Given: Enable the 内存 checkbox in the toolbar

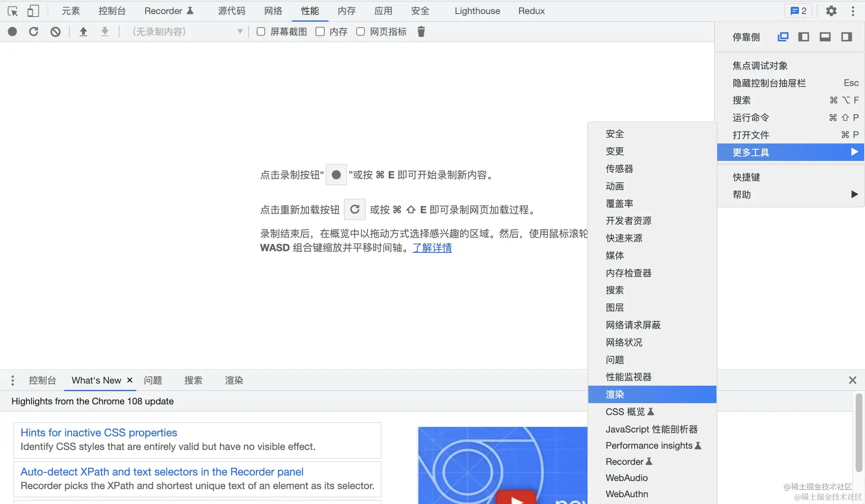Looking at the screenshot, I should click(x=320, y=31).
